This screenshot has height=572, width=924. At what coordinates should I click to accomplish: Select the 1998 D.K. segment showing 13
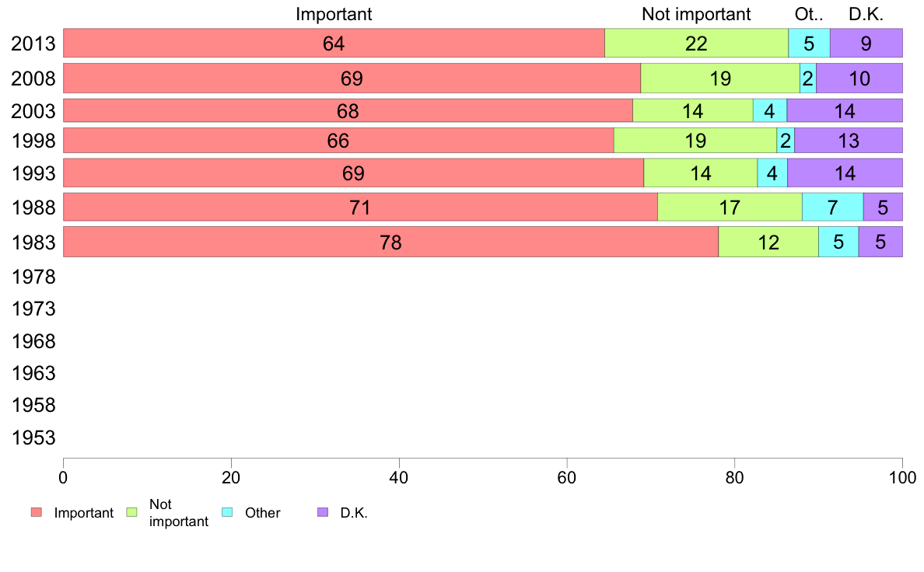849,141
